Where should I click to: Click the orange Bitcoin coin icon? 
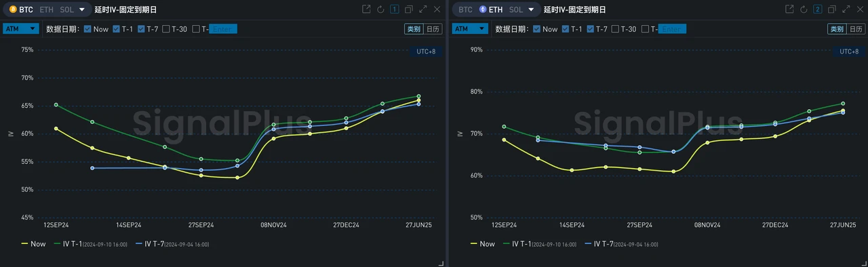pos(13,9)
